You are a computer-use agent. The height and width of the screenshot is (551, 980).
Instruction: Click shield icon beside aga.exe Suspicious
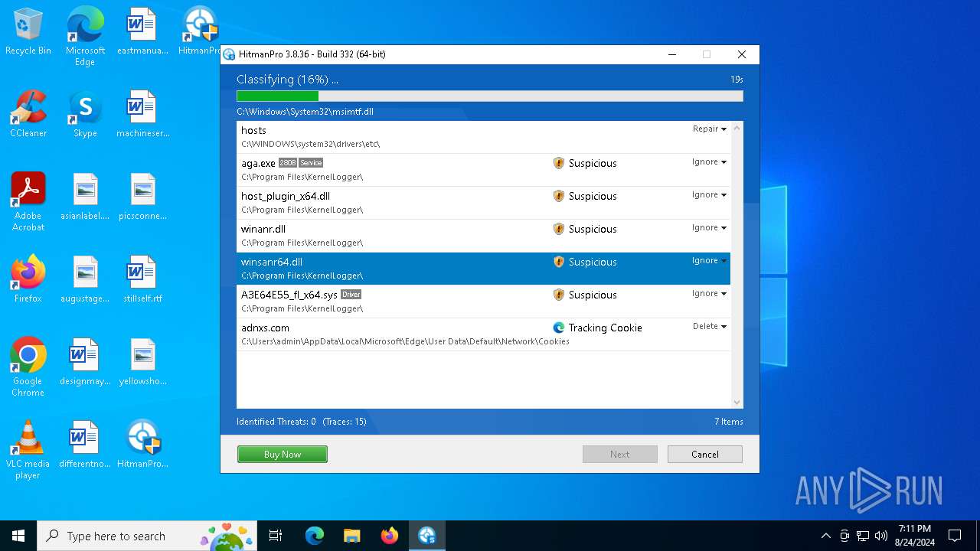559,163
